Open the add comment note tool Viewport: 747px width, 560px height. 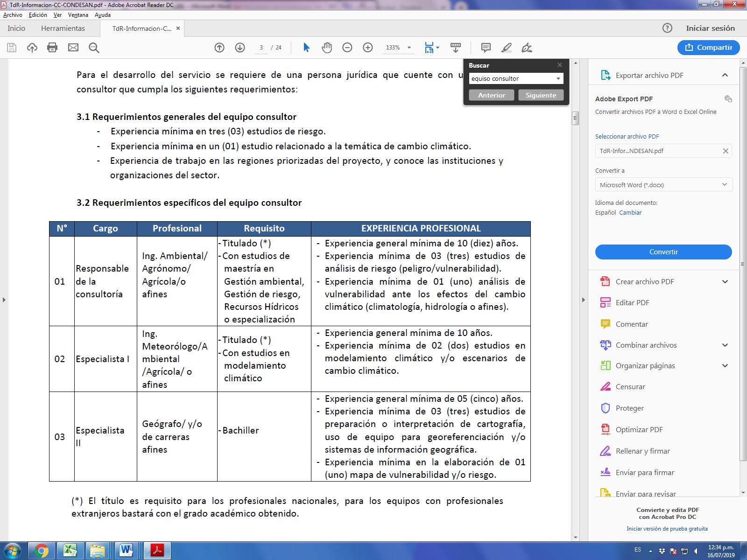click(486, 48)
